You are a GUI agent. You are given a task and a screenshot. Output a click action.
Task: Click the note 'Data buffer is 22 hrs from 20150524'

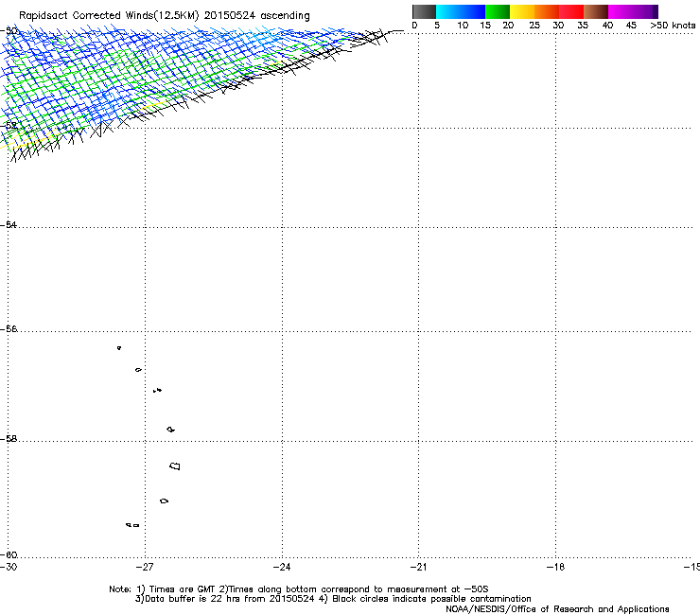228,599
